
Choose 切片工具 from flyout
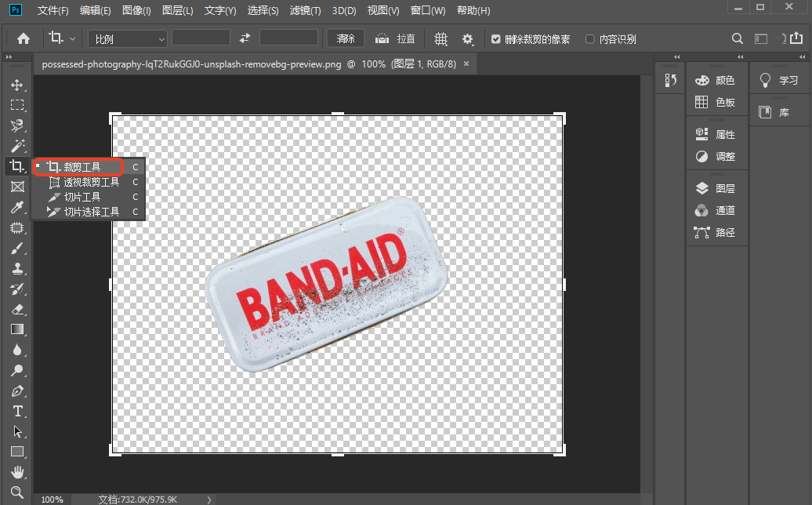pos(88,197)
